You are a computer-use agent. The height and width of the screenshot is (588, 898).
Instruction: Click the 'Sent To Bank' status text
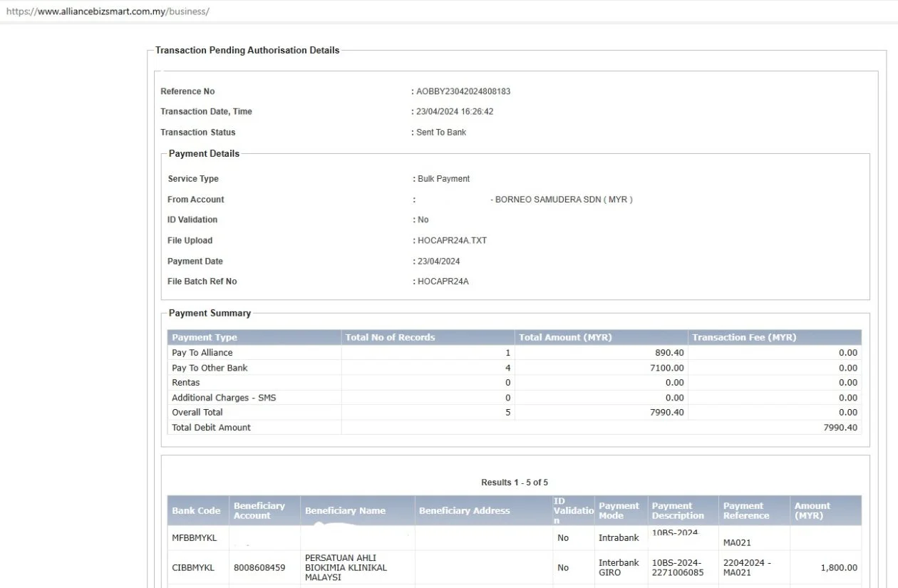[x=441, y=133]
